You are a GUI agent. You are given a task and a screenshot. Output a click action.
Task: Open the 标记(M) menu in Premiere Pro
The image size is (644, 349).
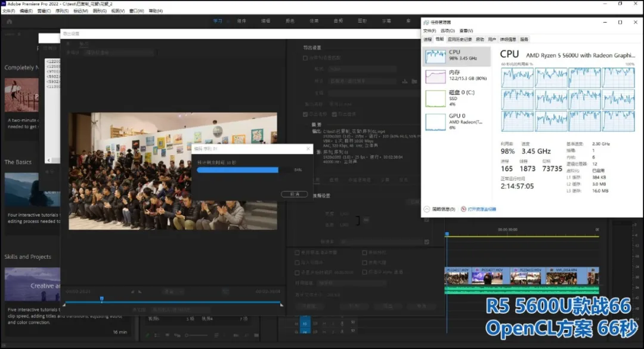tap(80, 11)
